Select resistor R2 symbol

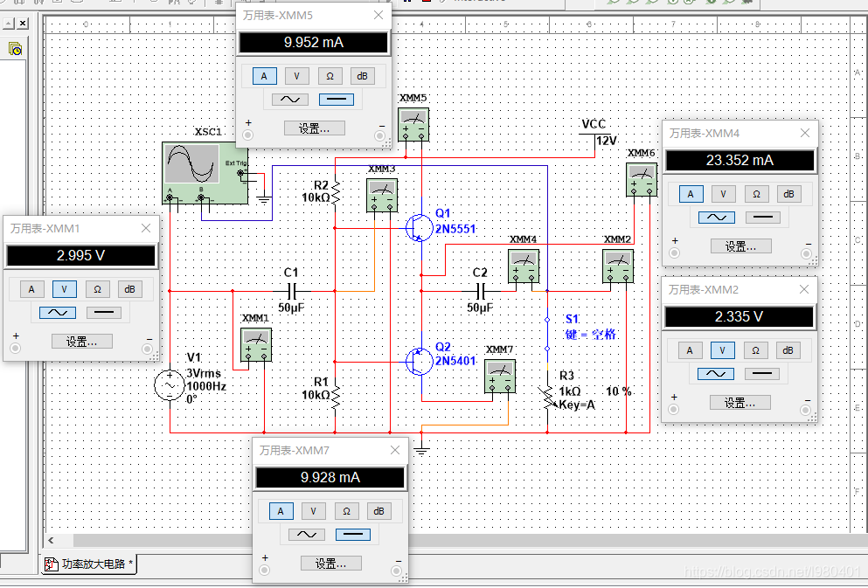tap(336, 192)
